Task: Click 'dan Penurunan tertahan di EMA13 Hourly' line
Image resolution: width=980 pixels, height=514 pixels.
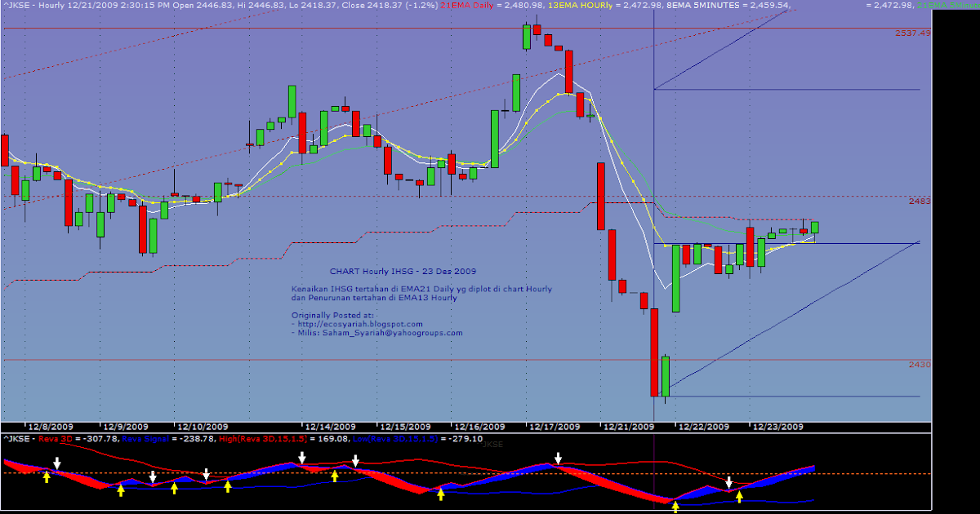Action: [374, 298]
